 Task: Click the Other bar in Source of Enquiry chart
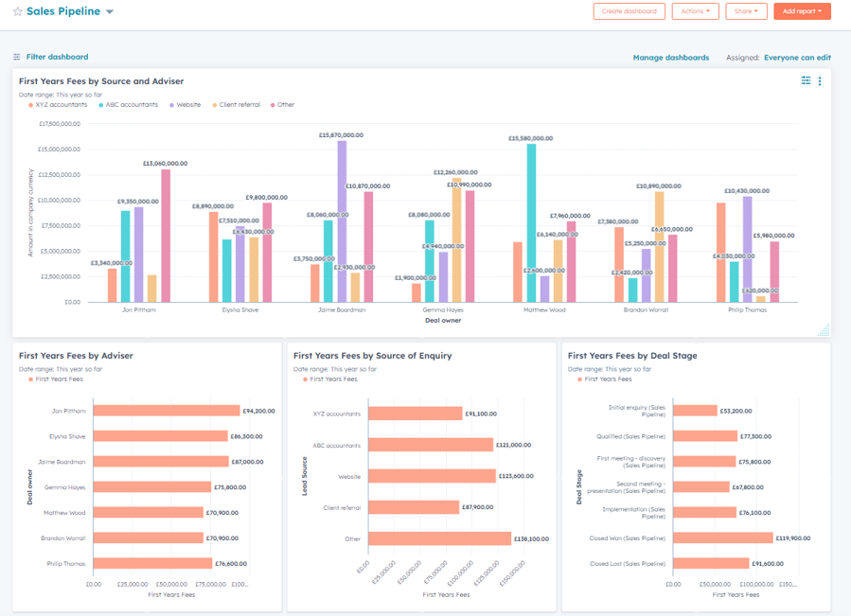pyautogui.click(x=440, y=538)
